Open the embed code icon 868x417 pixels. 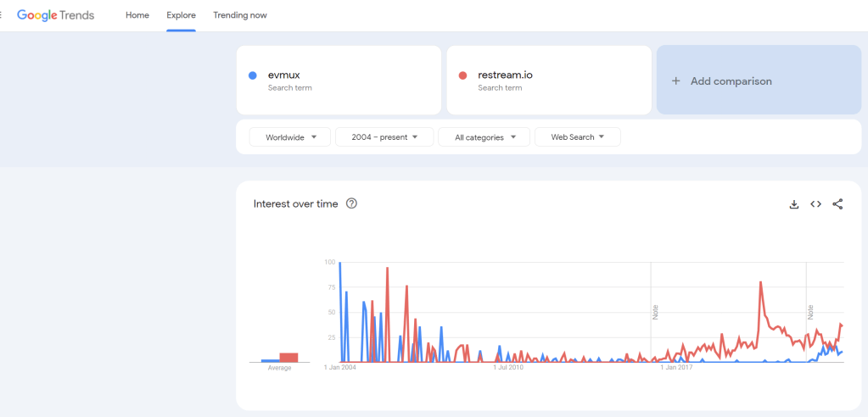815,204
